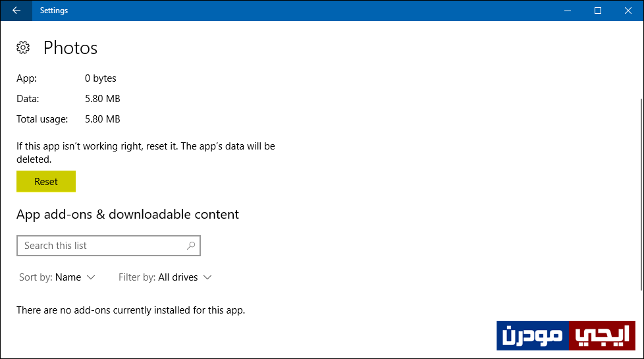
Task: Close the Settings window
Action: [x=628, y=11]
